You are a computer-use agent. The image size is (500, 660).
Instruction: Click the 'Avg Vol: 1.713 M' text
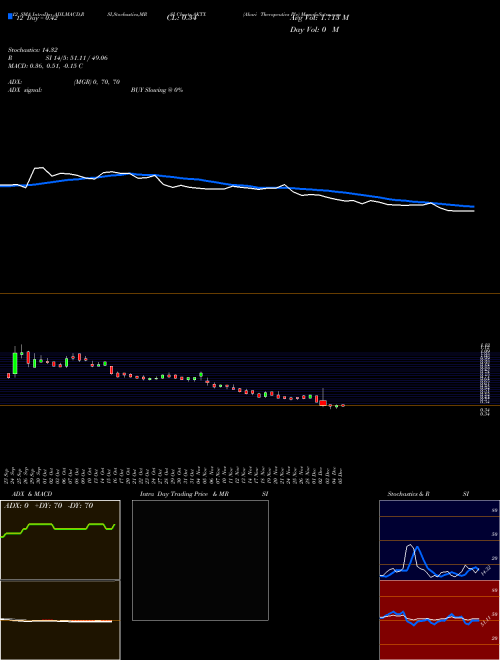pyautogui.click(x=319, y=18)
